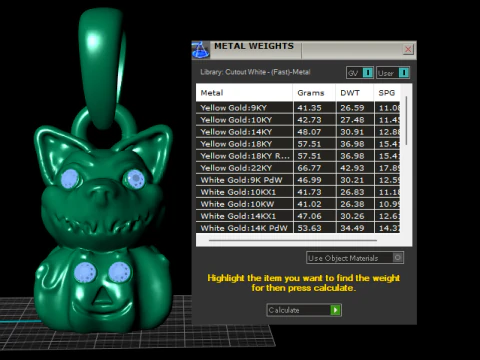Toggle the GV library switch
The height and width of the screenshot is (360, 480).
(x=360, y=73)
